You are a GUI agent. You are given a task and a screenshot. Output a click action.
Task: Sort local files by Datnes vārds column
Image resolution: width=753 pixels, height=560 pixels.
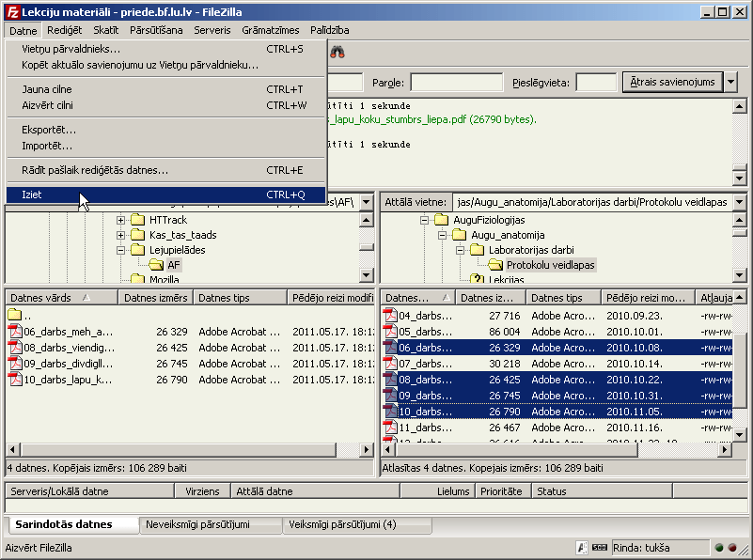(62, 298)
